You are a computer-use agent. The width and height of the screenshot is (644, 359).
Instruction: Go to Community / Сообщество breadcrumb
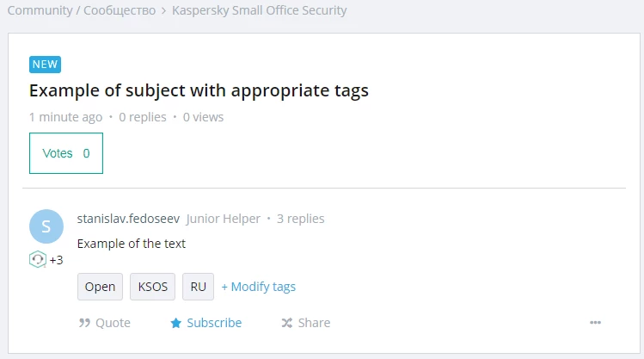(82, 10)
